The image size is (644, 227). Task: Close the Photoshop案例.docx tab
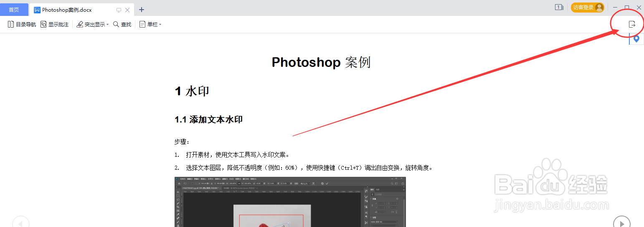click(x=127, y=10)
